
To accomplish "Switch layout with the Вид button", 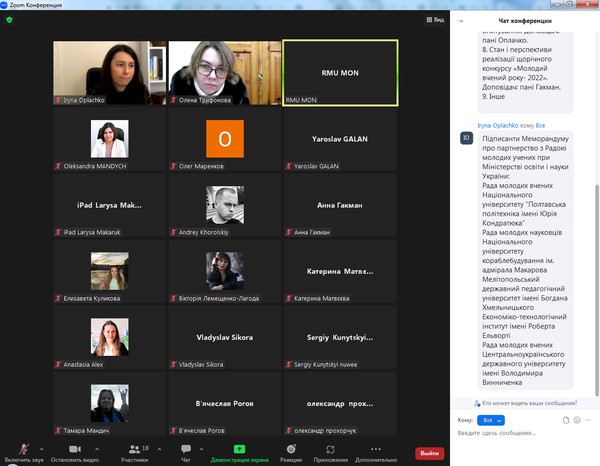I will click(x=434, y=19).
